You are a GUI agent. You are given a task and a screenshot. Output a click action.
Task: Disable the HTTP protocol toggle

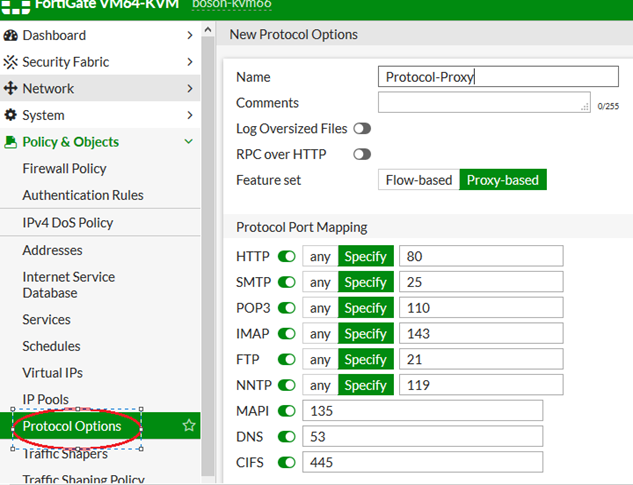tap(287, 256)
